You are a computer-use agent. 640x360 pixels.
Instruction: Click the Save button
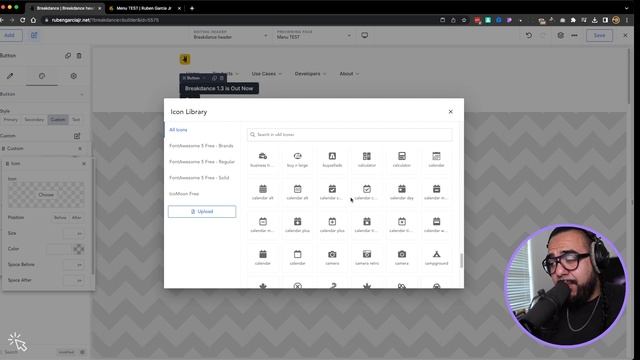tap(599, 36)
